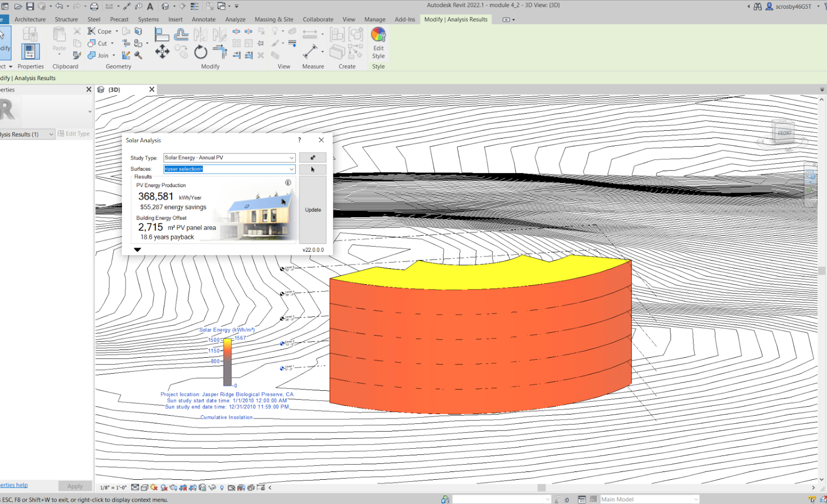Click the Update button
The image size is (827, 504).
313,210
